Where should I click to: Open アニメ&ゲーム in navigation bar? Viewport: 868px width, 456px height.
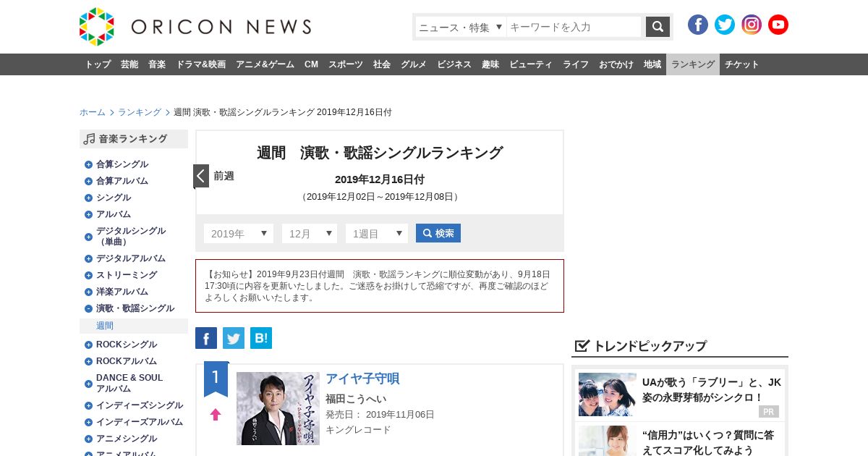(265, 64)
